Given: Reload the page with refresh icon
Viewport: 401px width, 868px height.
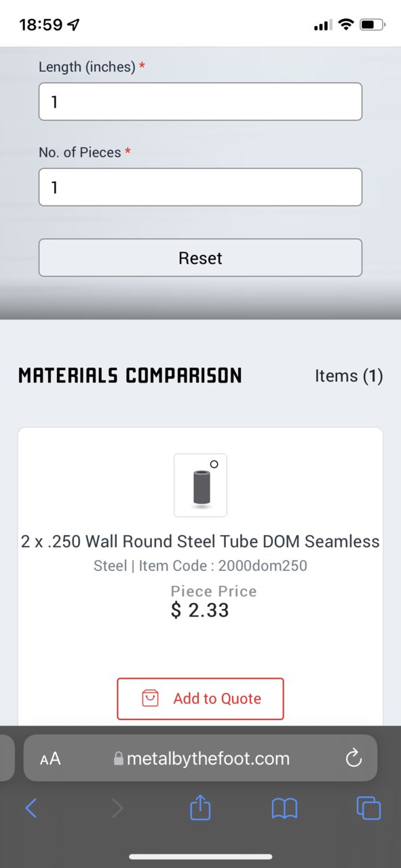Looking at the screenshot, I should coord(354,758).
